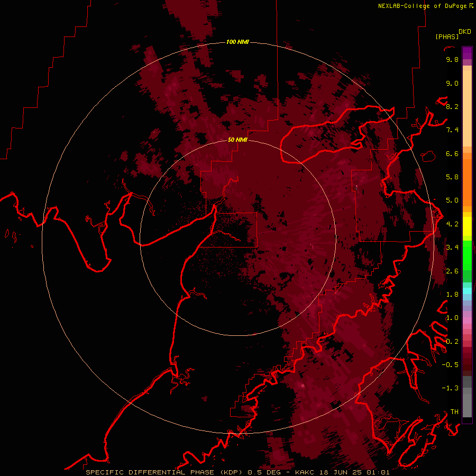Select the 2.6 legend value

coord(452,271)
